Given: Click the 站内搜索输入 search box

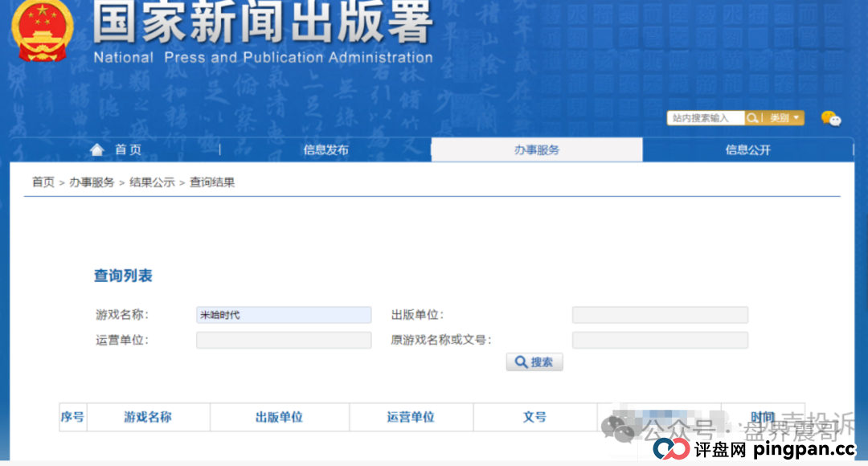Looking at the screenshot, I should click(705, 118).
